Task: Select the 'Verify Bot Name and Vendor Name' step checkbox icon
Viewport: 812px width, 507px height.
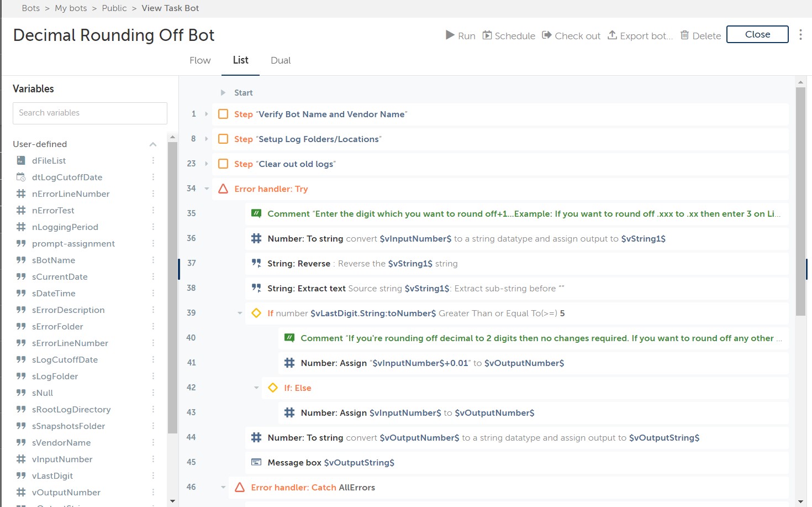Action: pyautogui.click(x=223, y=114)
